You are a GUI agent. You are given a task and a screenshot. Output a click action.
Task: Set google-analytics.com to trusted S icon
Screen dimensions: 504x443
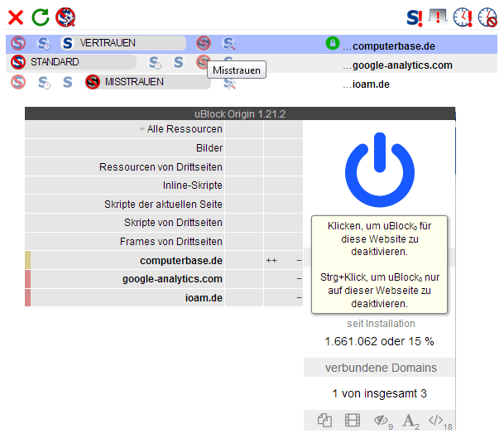coord(179,62)
